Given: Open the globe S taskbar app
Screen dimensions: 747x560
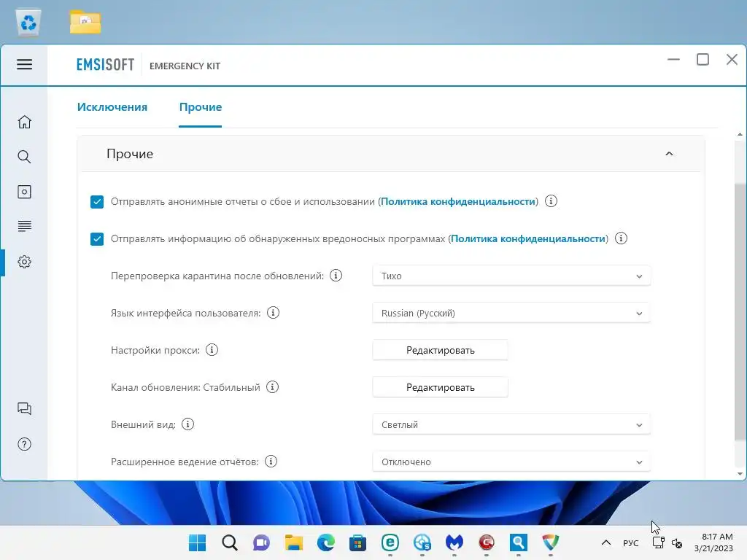Looking at the screenshot, I should coord(422,542).
